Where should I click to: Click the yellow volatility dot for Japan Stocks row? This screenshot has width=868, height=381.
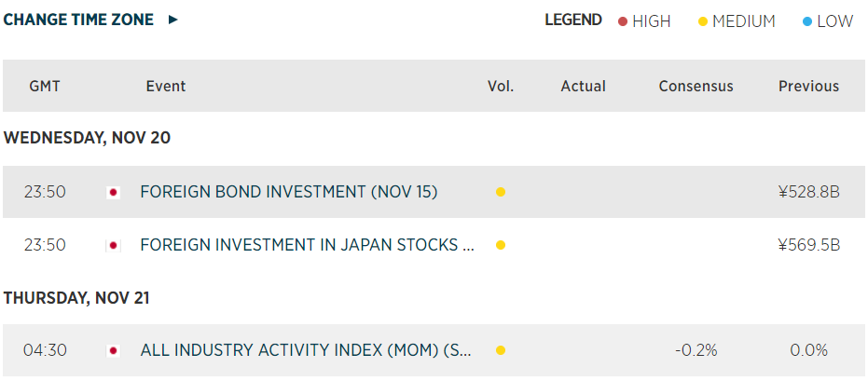click(501, 246)
